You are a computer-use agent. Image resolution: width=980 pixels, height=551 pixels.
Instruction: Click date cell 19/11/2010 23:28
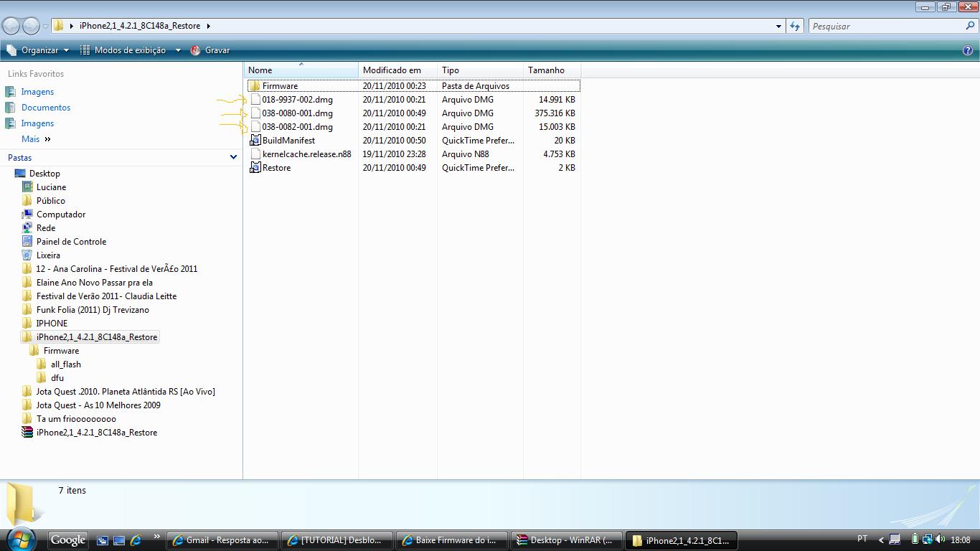click(x=394, y=154)
